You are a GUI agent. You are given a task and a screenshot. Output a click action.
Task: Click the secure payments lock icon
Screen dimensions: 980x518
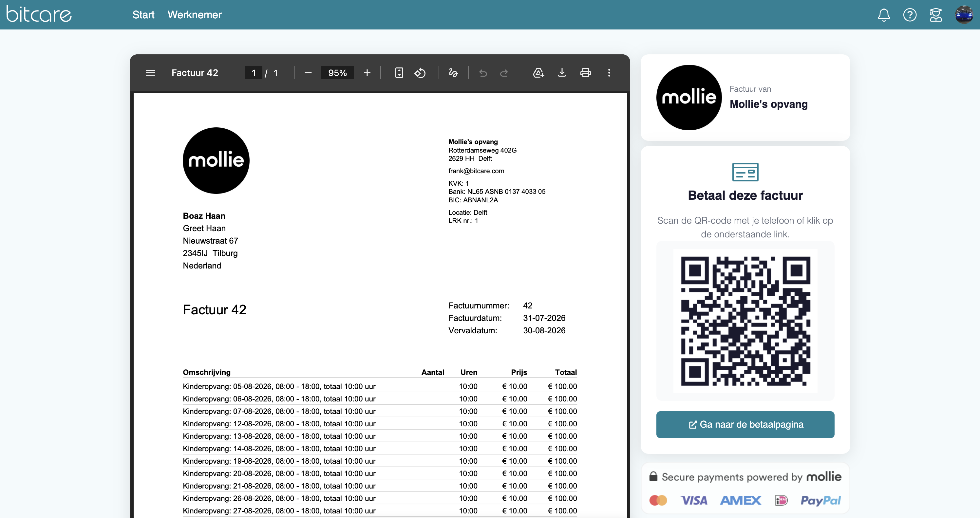(653, 476)
